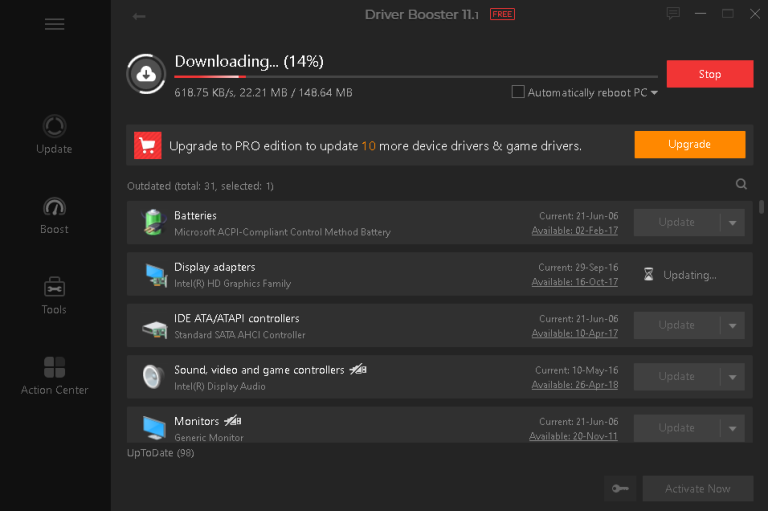Click the Batteries device icon

(x=154, y=222)
